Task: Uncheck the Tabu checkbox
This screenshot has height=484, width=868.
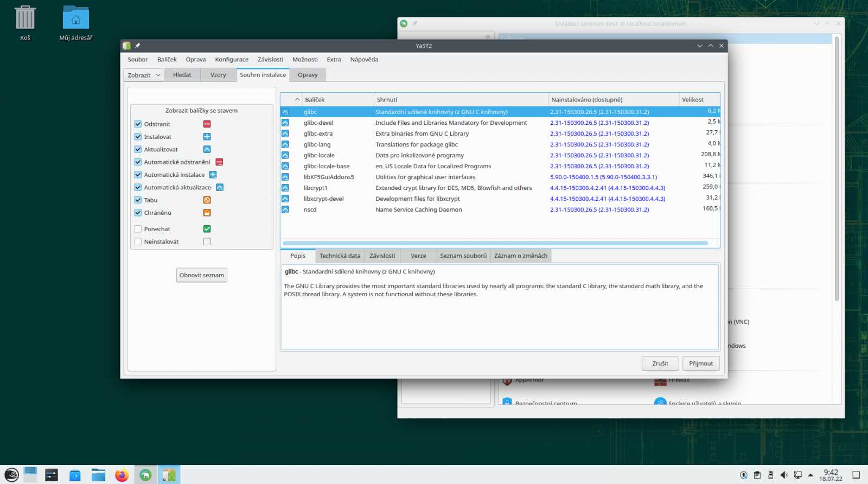Action: coord(138,200)
